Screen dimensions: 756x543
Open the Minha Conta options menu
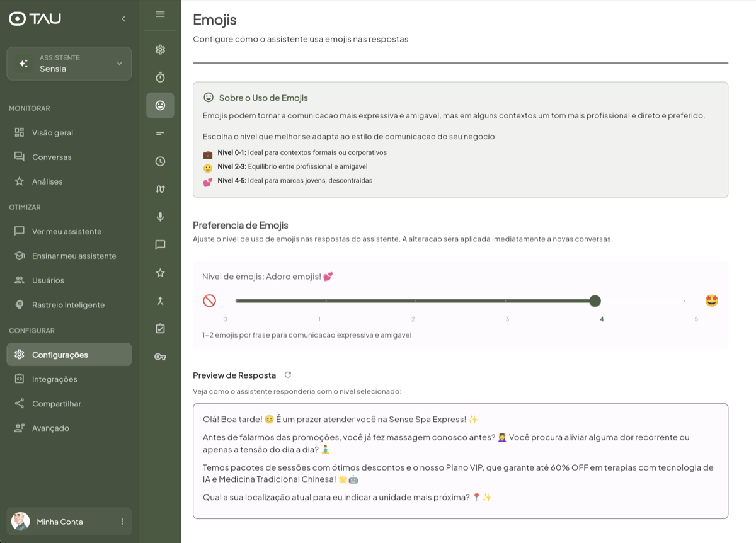[x=123, y=522]
